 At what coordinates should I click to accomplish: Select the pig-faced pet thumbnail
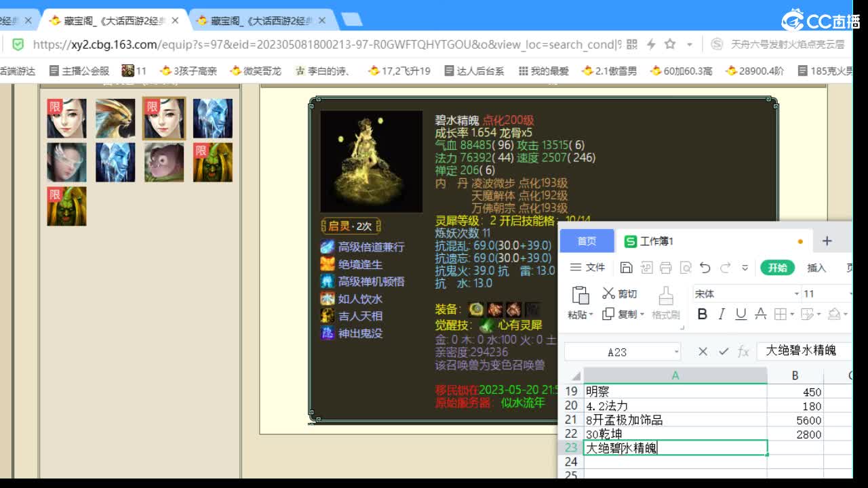(x=164, y=163)
